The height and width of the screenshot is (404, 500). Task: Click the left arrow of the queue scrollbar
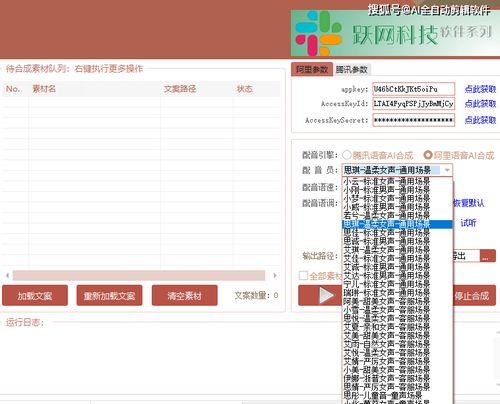pos(7,276)
